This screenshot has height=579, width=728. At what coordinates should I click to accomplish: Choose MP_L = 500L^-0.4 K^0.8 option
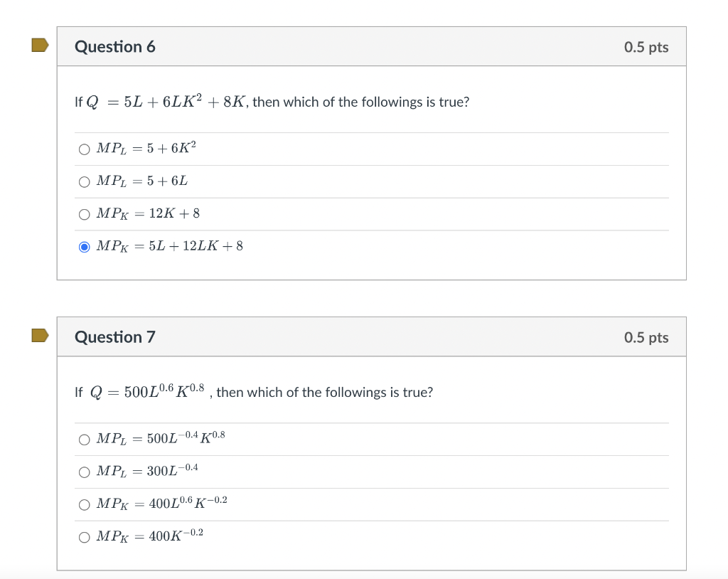point(84,440)
